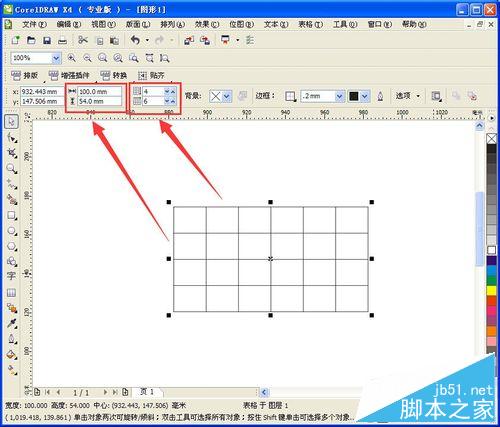Cut the selection with the scissors icon
This screenshot has height=427, width=500.
click(x=83, y=40)
